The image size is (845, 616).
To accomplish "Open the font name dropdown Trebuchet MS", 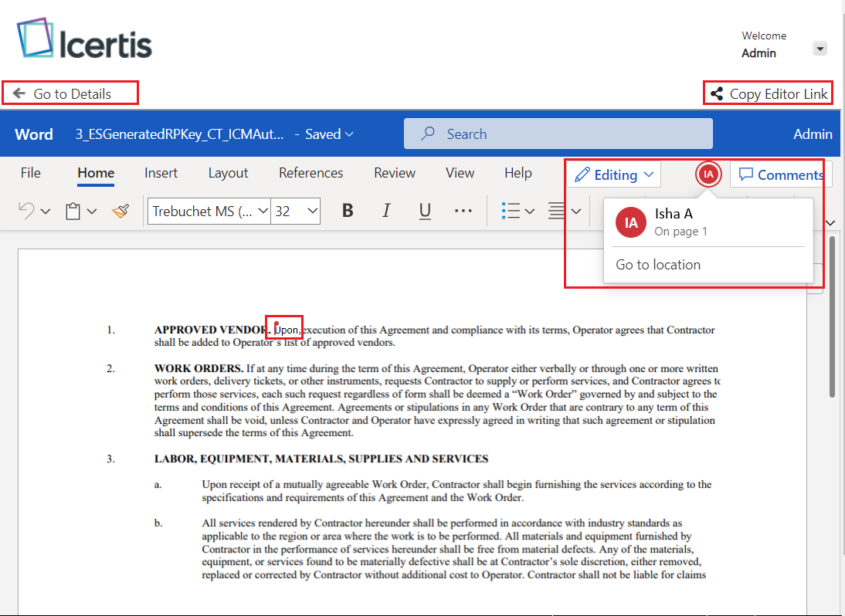I will [209, 211].
